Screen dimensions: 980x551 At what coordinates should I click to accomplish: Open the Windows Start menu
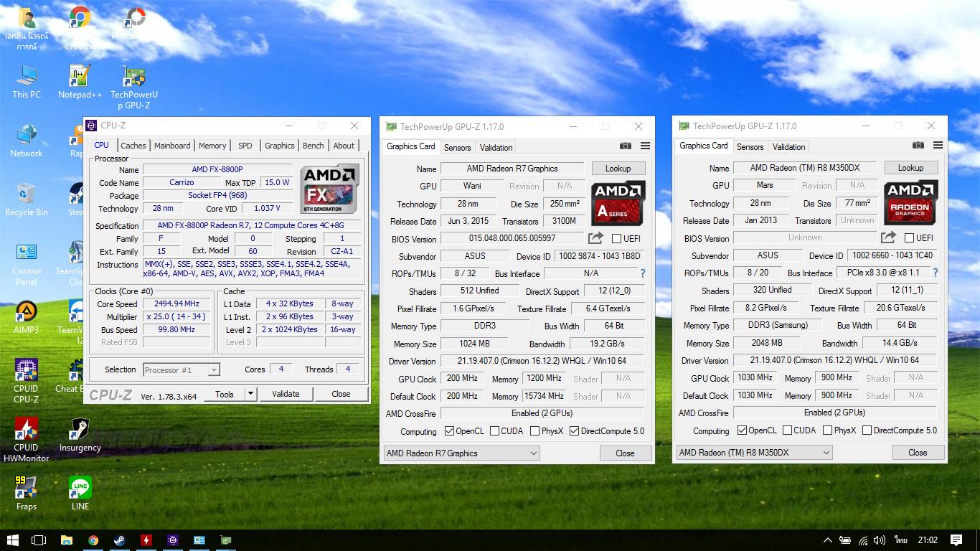[x=12, y=540]
